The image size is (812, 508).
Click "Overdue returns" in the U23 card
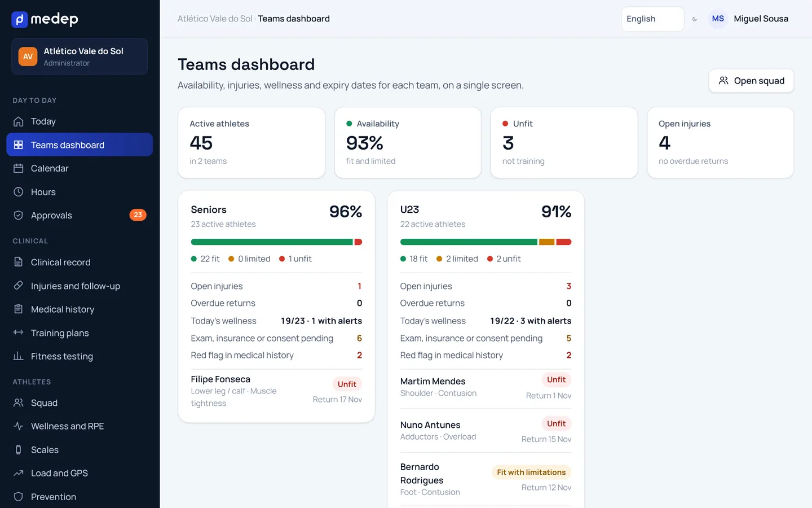432,303
